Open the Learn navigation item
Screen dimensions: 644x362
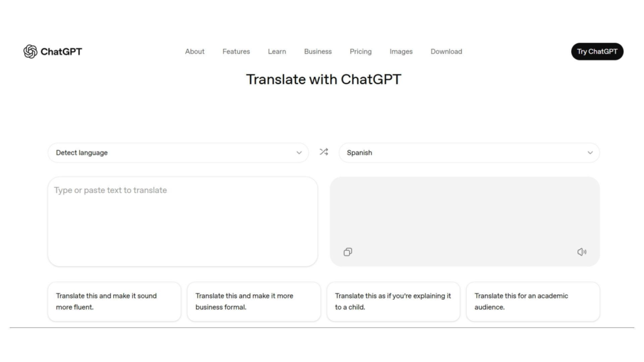click(277, 52)
